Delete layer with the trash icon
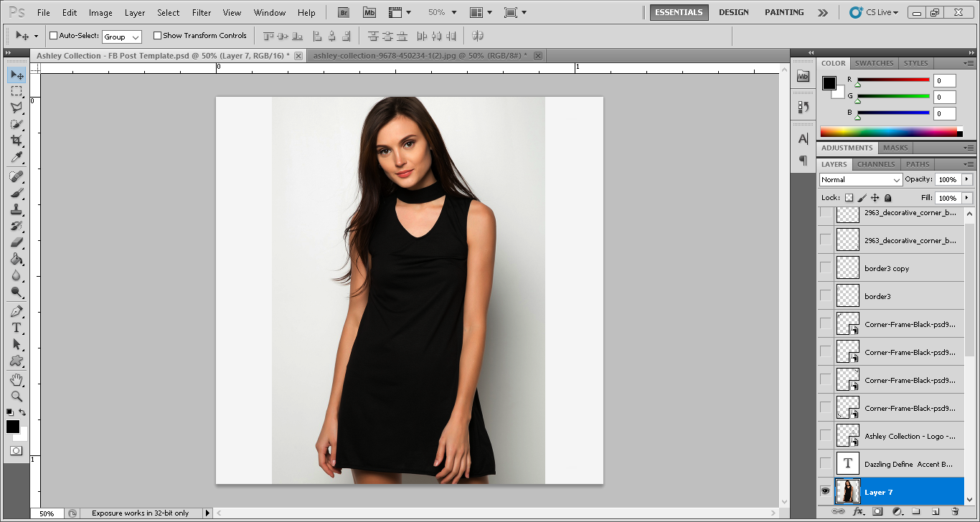This screenshot has width=980, height=522. coord(955,512)
